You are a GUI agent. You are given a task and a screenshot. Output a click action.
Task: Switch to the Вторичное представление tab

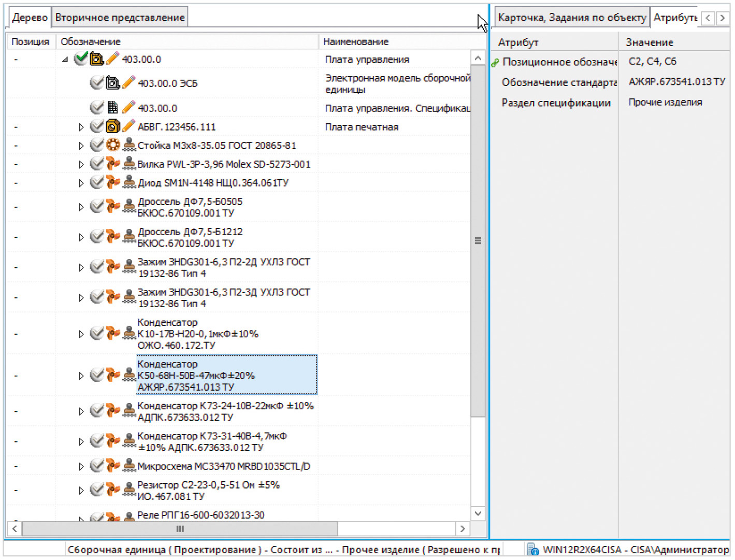coord(120,18)
